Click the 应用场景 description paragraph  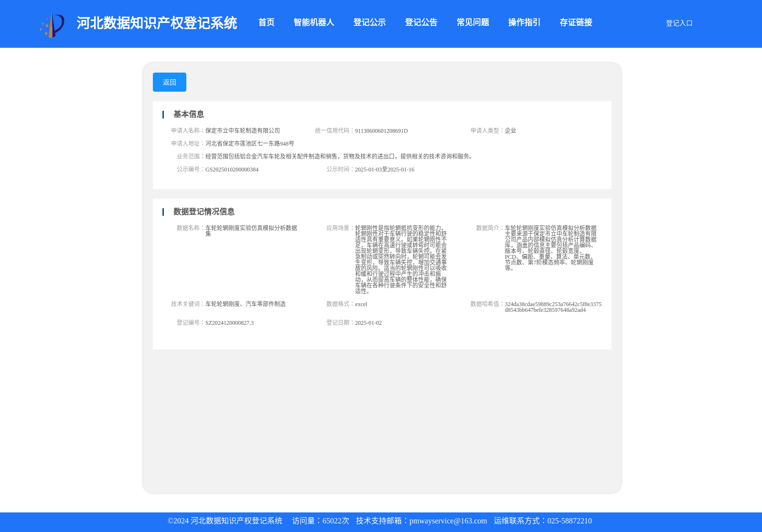point(401,259)
